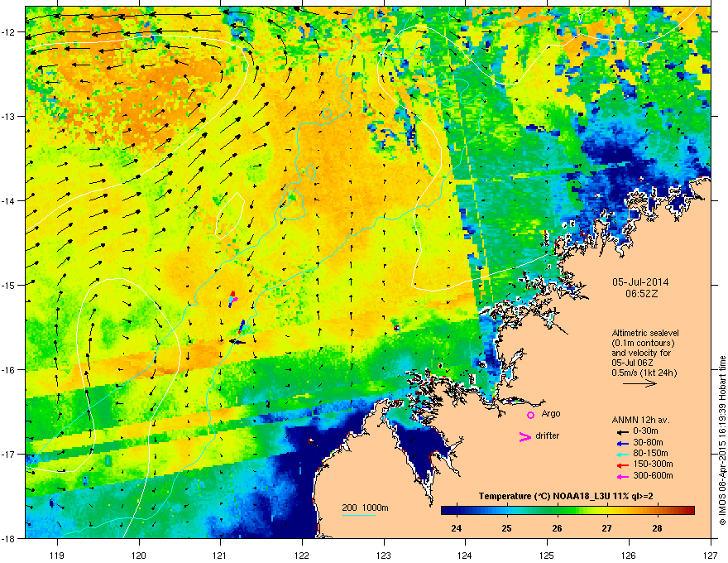This screenshot has width=728, height=563.
Task: Click the "-16" latitude axis label
Action: tap(9, 370)
